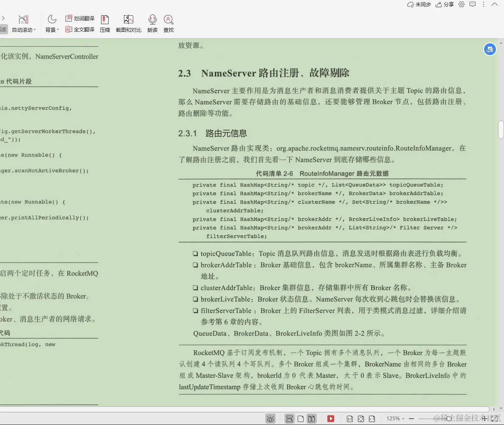Start 朗读 read-aloud mode
The width and height of the screenshot is (504, 425).
click(152, 23)
